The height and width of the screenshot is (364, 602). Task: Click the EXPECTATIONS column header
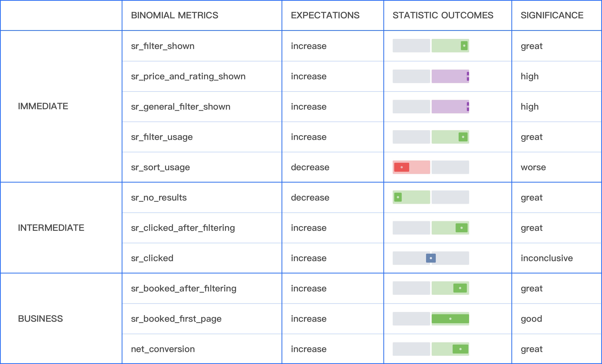pyautogui.click(x=325, y=15)
